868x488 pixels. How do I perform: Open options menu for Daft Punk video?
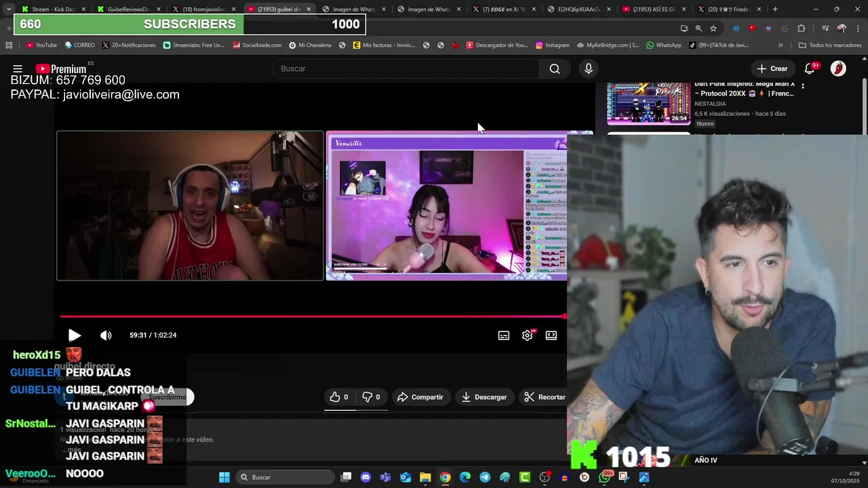pos(803,86)
